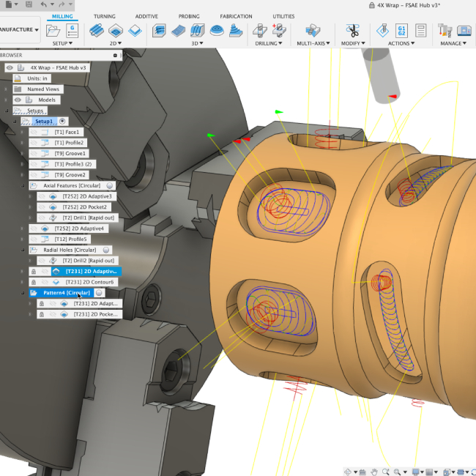
Task: Open Post Process G1 G2 icon
Action: [401, 31]
